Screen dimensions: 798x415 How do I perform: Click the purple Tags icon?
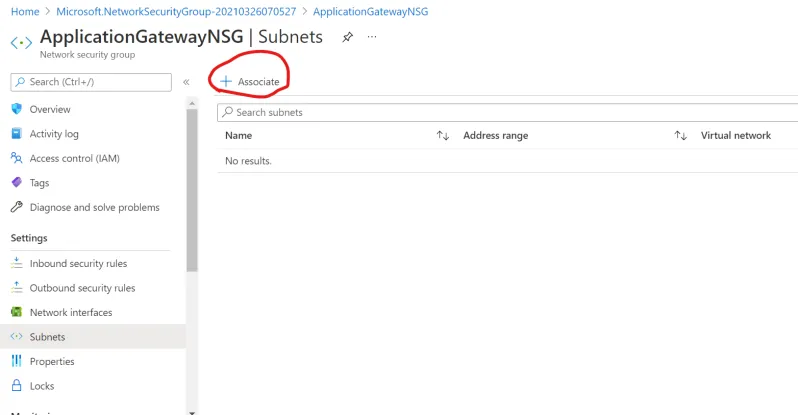click(17, 182)
